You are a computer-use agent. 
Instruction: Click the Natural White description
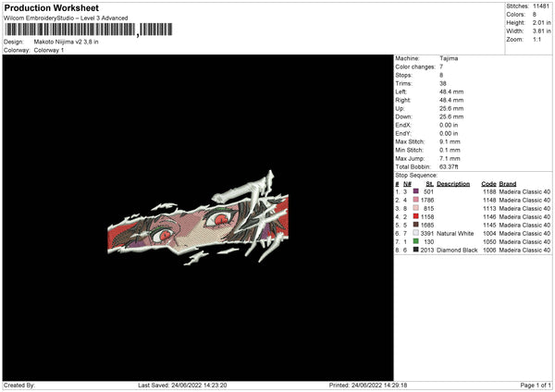point(455,233)
